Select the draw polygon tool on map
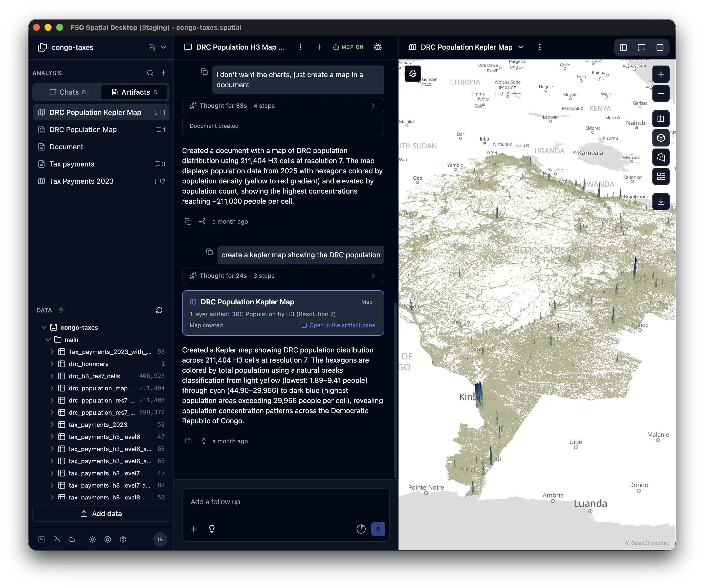704x588 pixels. (x=661, y=157)
